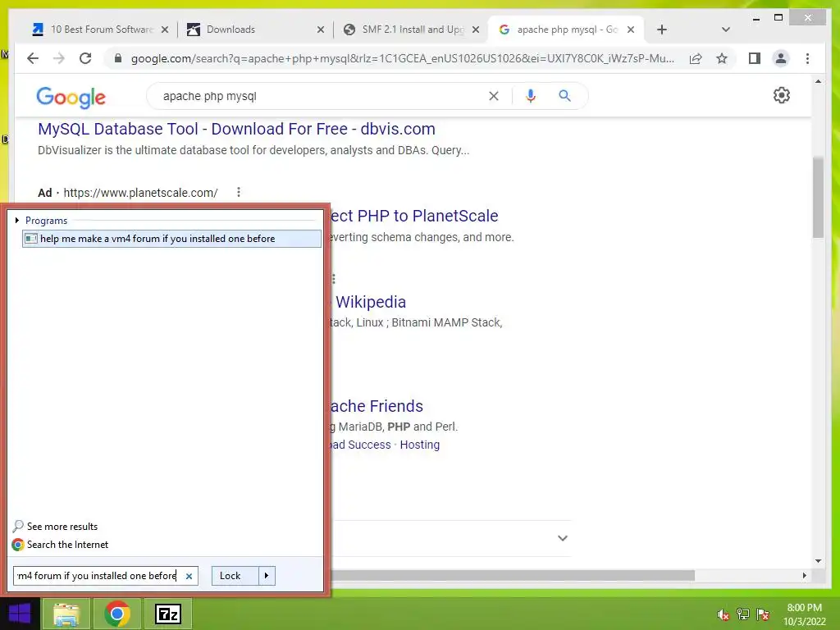
Task: Open the Apache Friends result
Action: pos(376,406)
